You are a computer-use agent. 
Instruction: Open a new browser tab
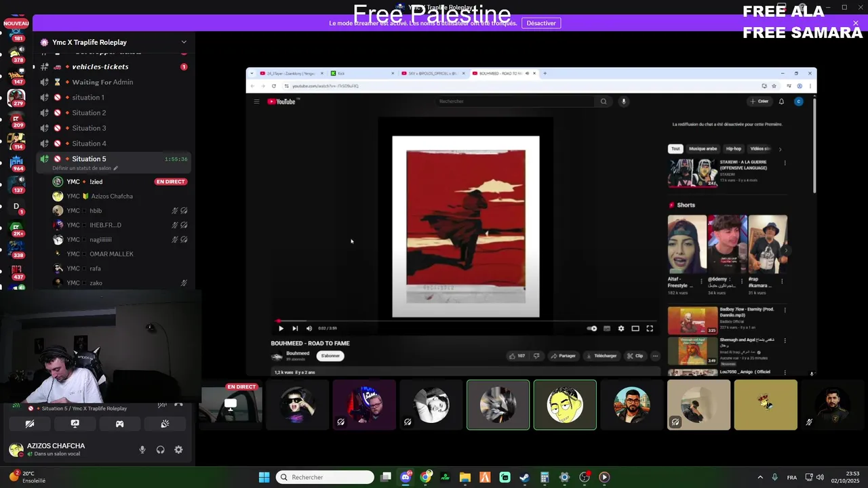click(545, 73)
